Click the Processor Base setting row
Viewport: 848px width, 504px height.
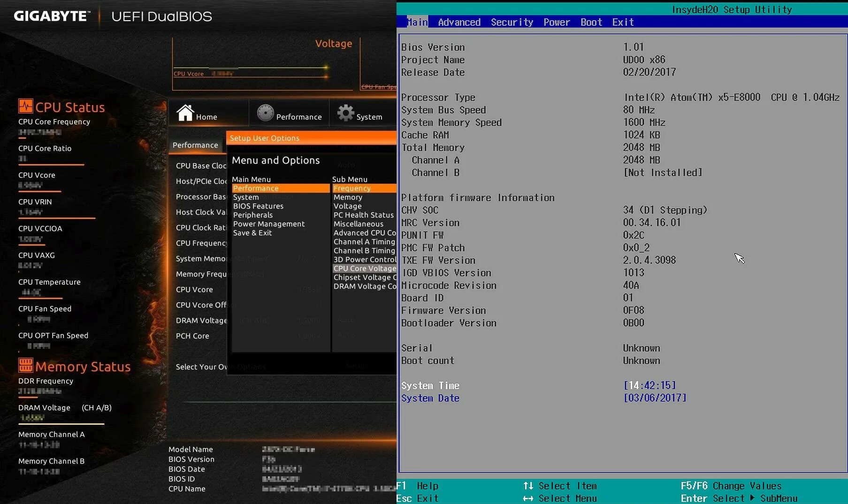(201, 196)
